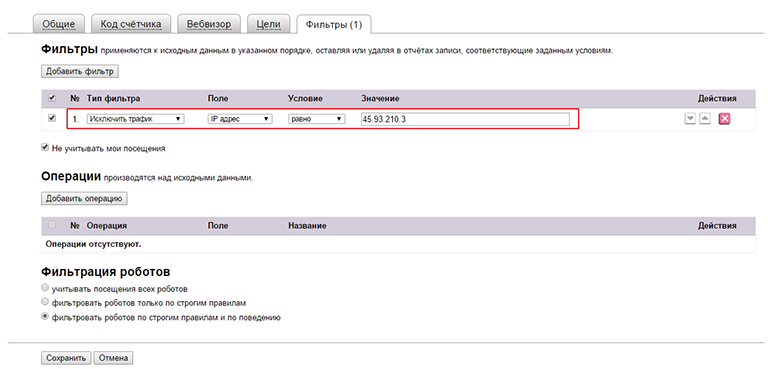
Task: Select 'учитывать посещения всех роботов' option
Action: (45, 288)
